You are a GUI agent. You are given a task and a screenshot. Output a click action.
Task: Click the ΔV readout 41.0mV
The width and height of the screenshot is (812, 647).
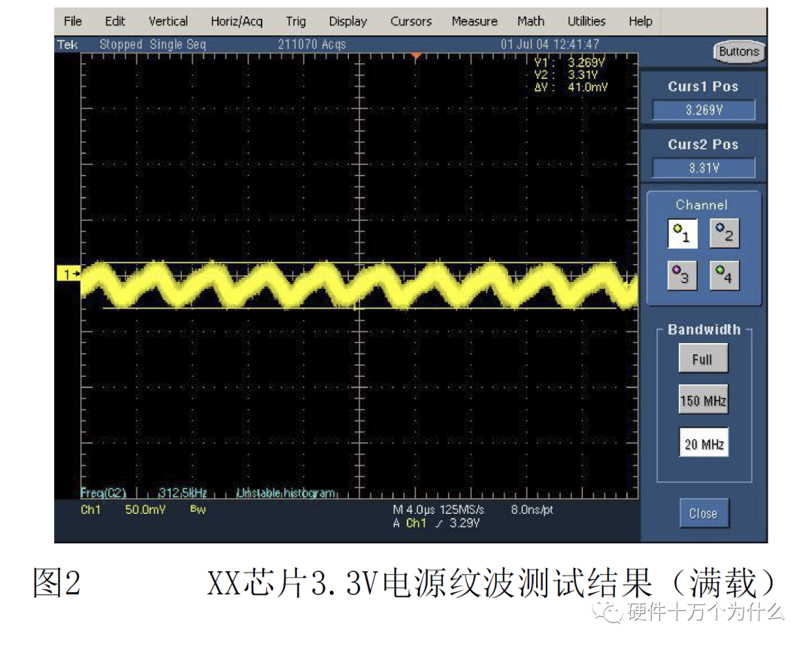(571, 87)
